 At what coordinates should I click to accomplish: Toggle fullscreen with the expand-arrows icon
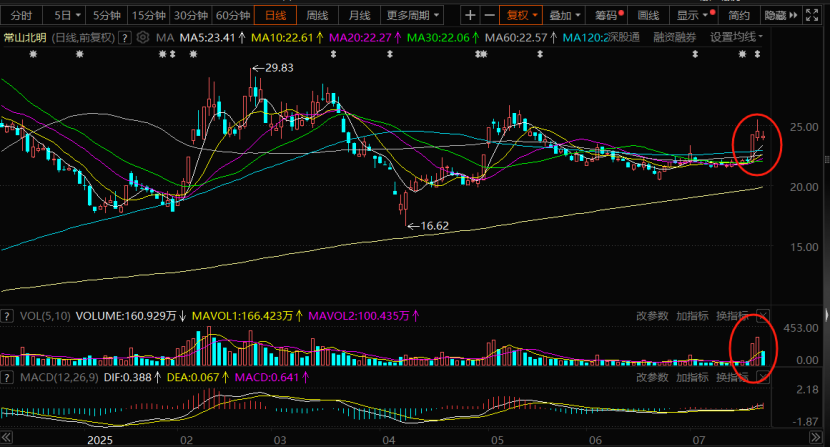812,15
